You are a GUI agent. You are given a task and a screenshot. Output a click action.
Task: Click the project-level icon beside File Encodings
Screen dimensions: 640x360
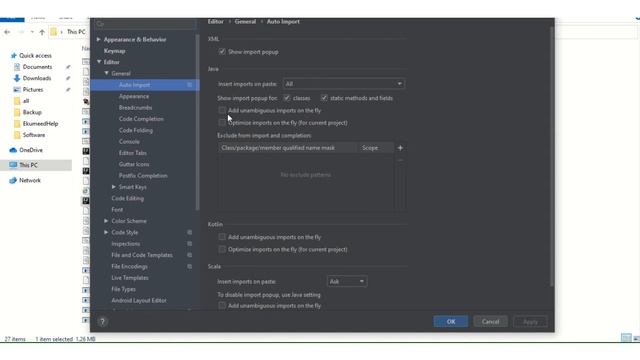pos(190,267)
